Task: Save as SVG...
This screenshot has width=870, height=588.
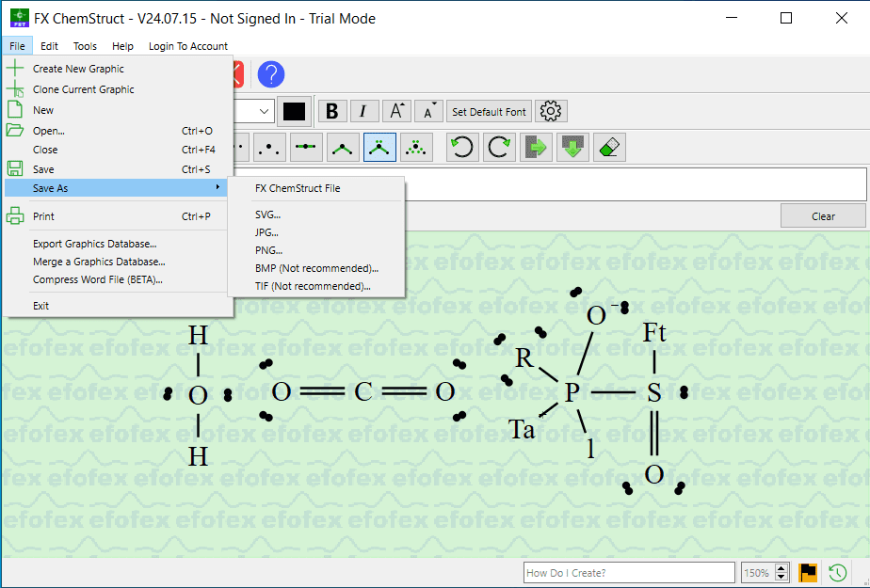Action: point(316,215)
